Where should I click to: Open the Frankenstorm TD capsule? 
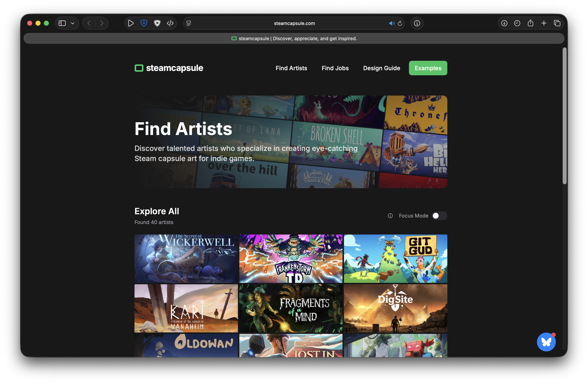click(291, 259)
